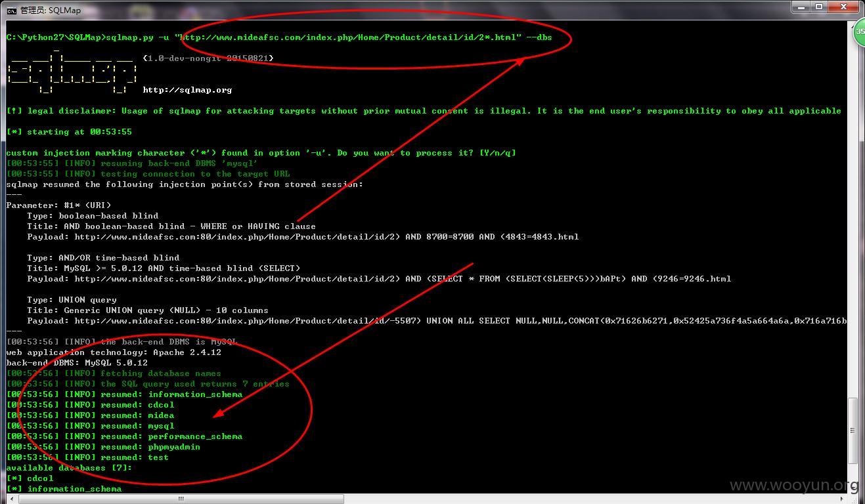The image size is (865, 504).
Task: Close the SQLMap console window
Action: [x=843, y=7]
